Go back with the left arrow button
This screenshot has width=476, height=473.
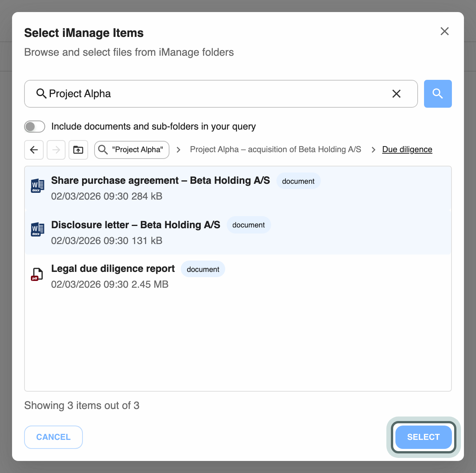tap(34, 150)
